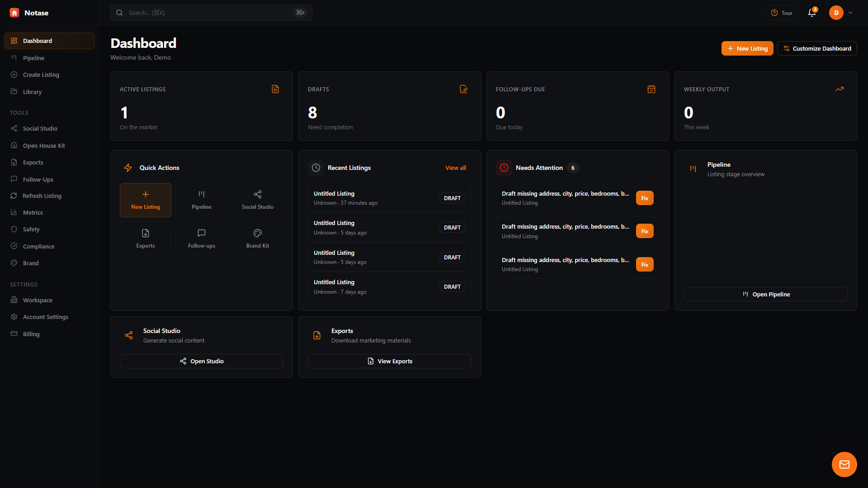Click the Exports quick action tile
Viewport: 868px width, 488px height.
pos(145,239)
